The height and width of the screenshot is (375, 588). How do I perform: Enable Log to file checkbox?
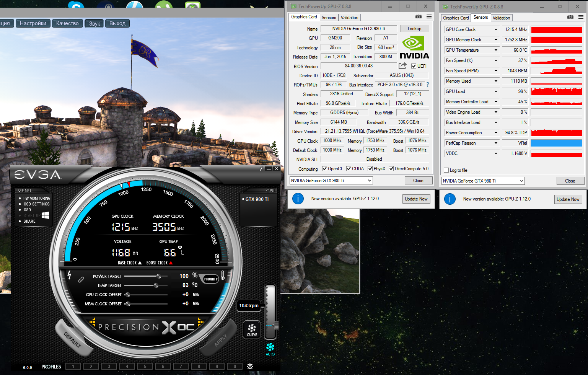446,170
